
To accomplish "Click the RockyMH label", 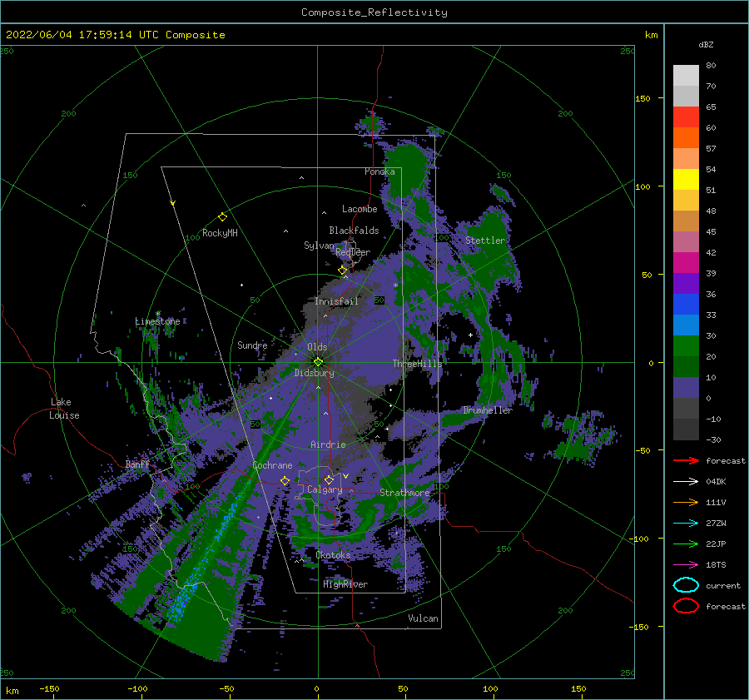I will click(220, 233).
